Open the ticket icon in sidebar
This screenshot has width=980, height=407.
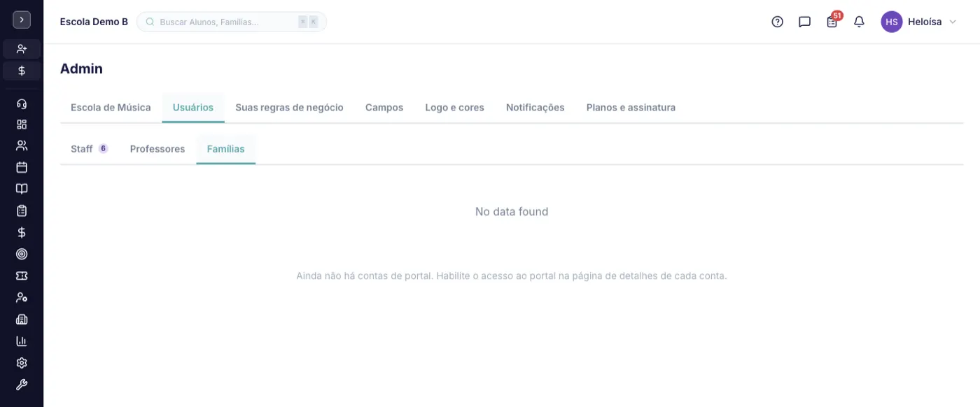coord(22,276)
